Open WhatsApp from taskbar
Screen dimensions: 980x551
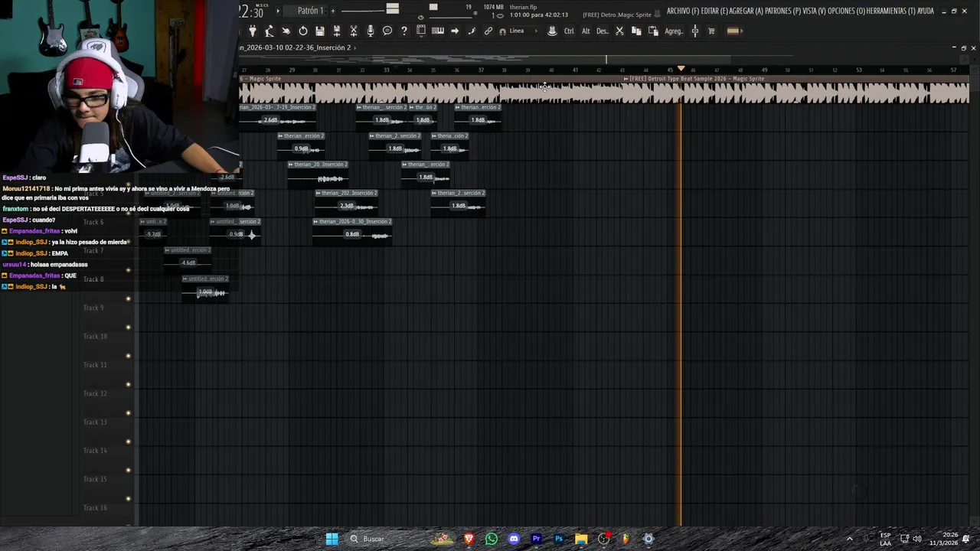tap(492, 539)
